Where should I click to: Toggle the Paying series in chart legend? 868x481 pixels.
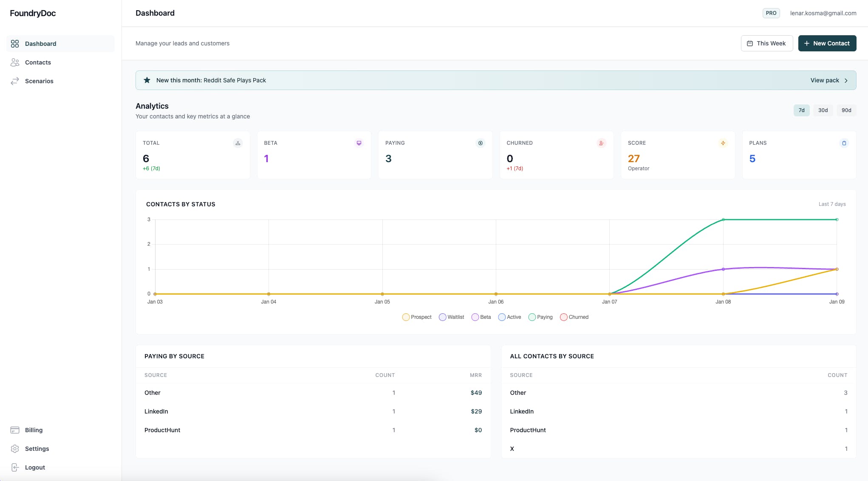pos(540,317)
